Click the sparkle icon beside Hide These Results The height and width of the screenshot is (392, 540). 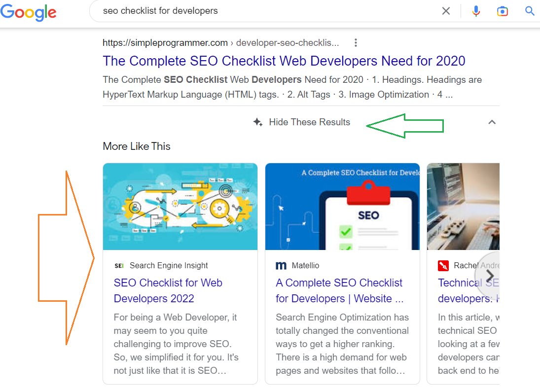[x=258, y=122]
